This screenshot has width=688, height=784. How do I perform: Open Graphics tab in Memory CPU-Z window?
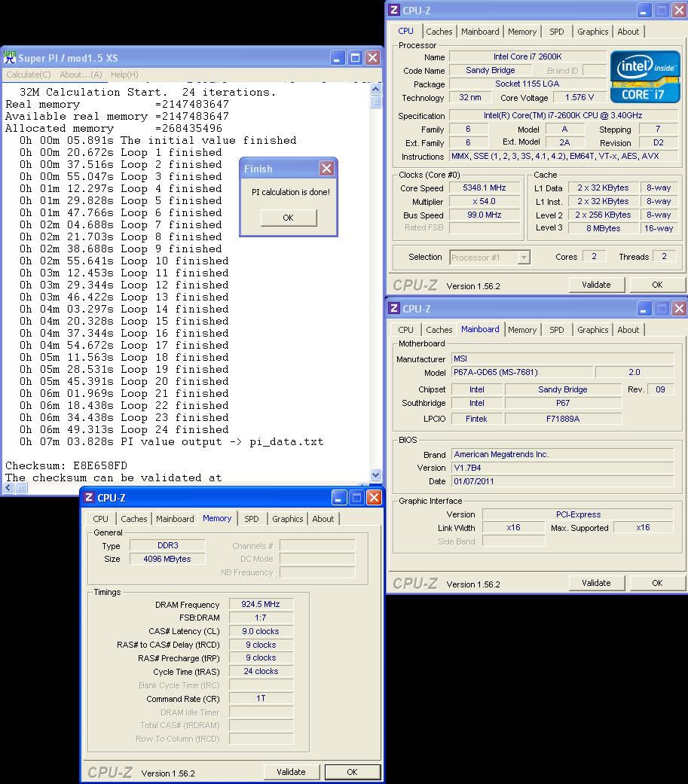[287, 519]
